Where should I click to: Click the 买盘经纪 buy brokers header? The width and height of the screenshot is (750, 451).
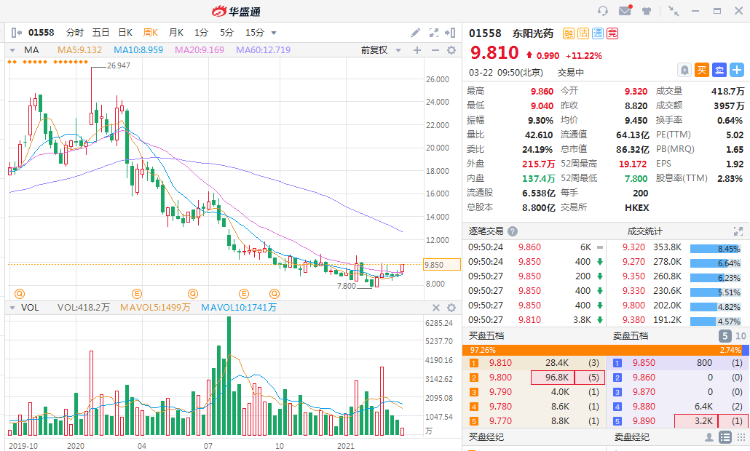point(487,437)
